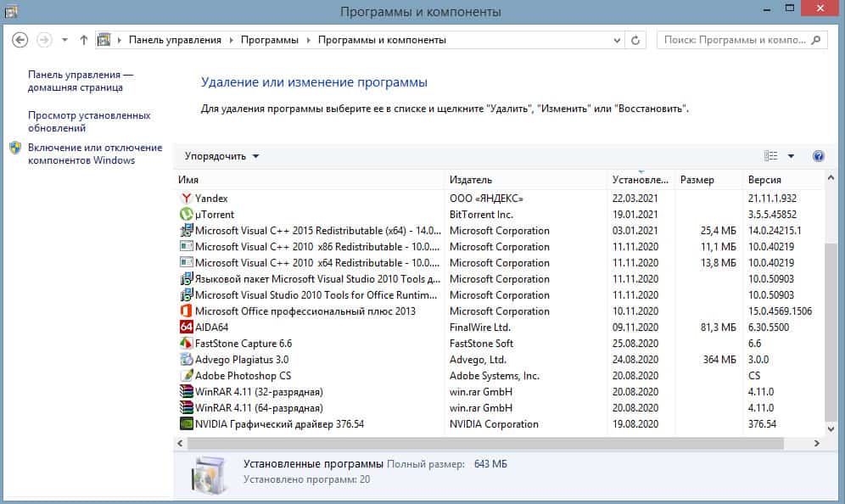The image size is (845, 504).
Task: Open the help question mark button
Action: pyautogui.click(x=818, y=156)
